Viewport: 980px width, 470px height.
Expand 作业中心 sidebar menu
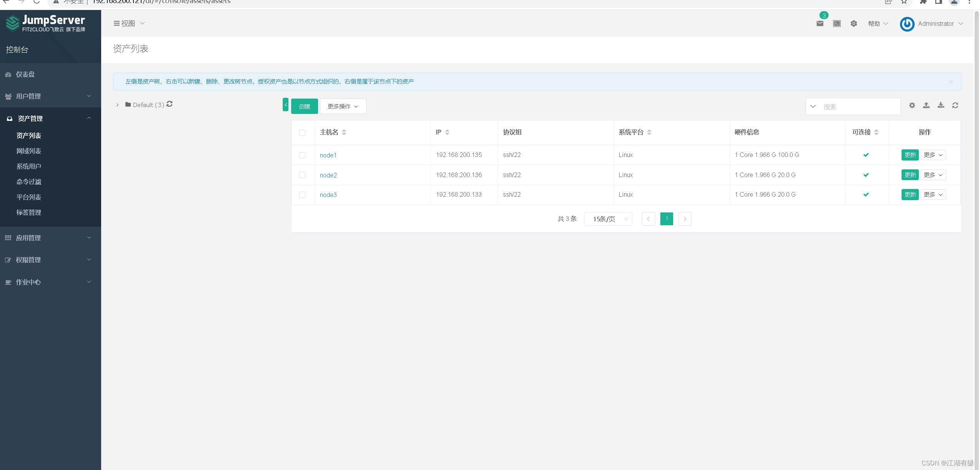click(50, 282)
